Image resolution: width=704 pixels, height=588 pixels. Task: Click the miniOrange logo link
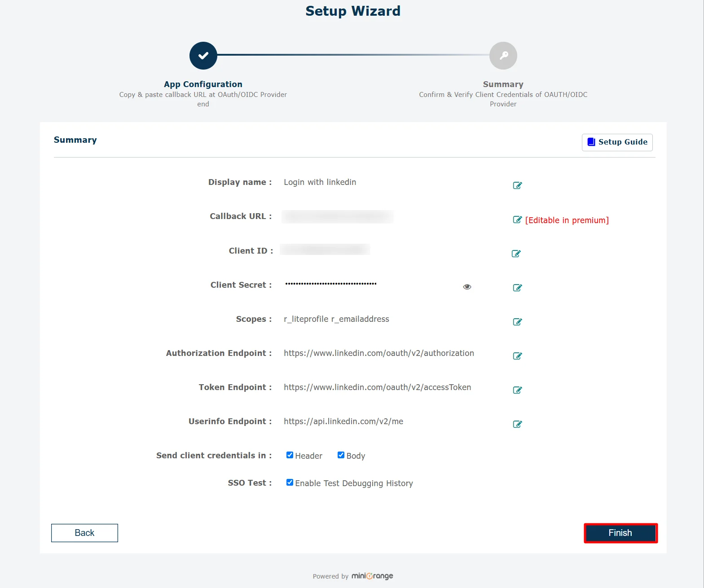[372, 576]
